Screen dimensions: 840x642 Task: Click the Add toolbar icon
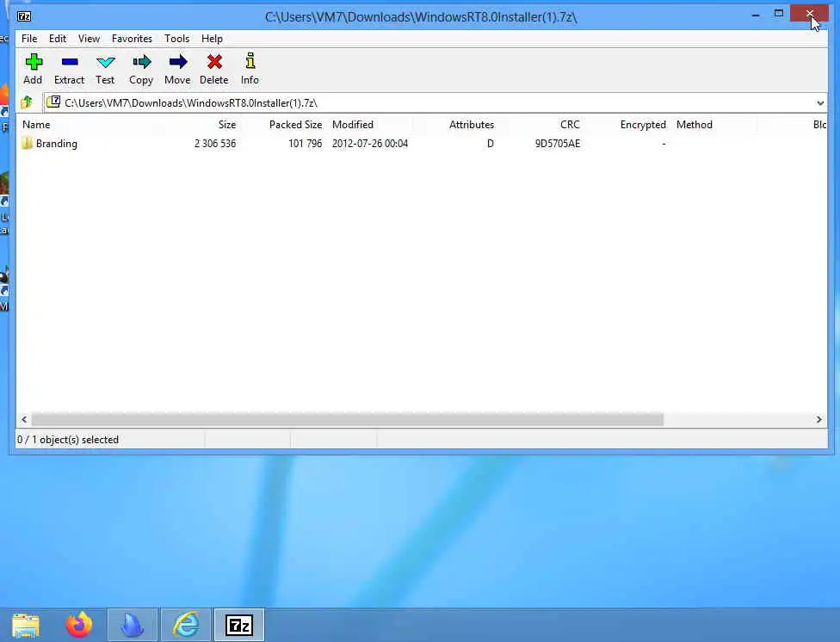(x=34, y=62)
